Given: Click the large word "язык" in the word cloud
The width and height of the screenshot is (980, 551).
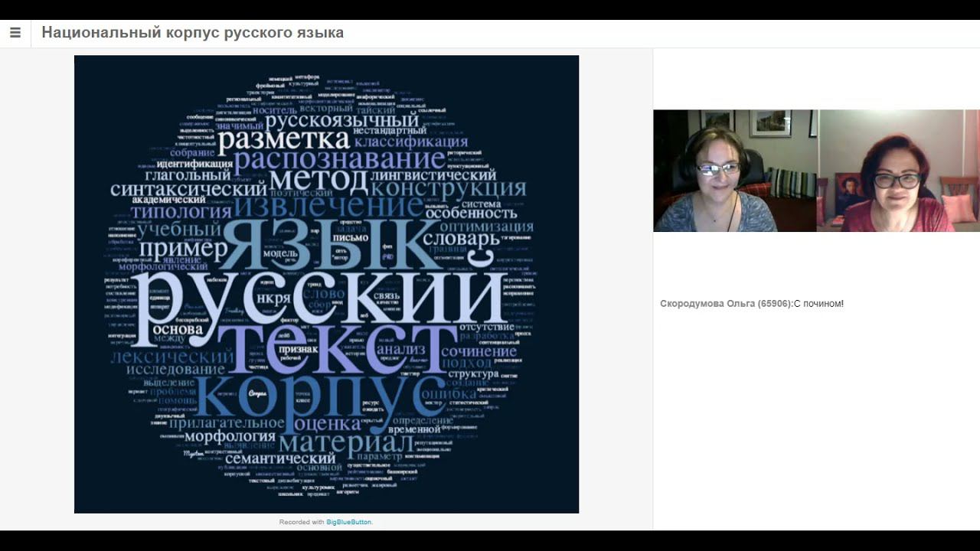Looking at the screenshot, I should pos(328,243).
